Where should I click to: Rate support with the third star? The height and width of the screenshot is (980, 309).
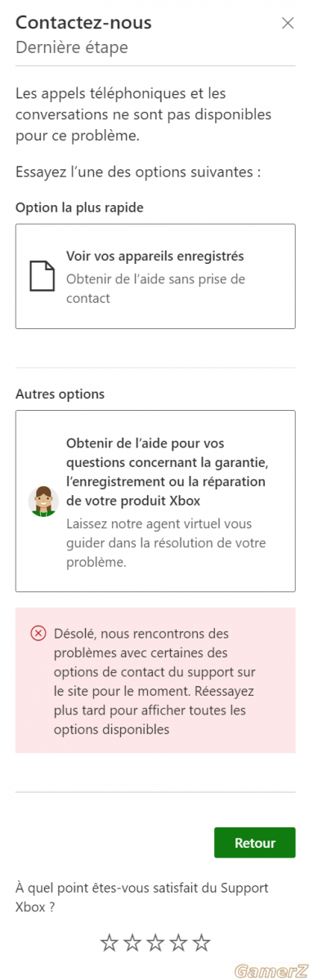tap(155, 943)
